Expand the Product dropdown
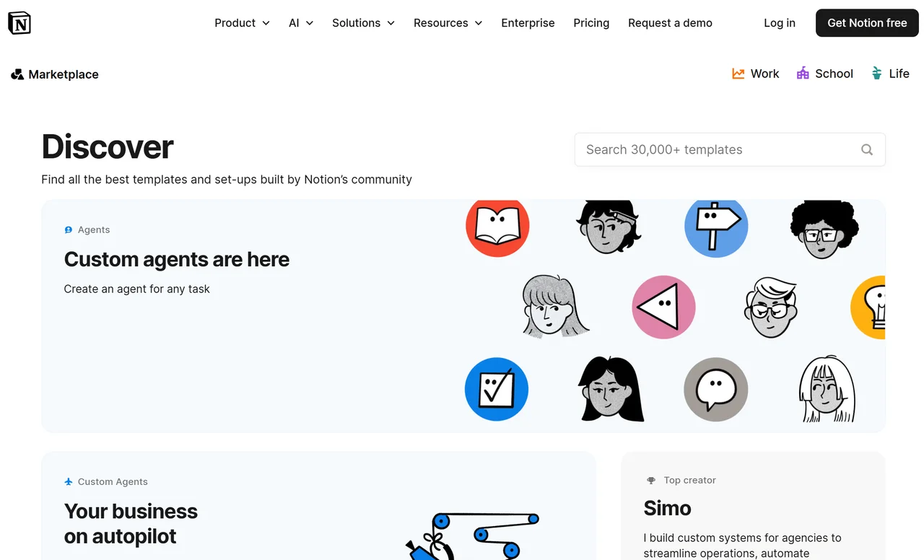924x560 pixels. click(x=242, y=22)
